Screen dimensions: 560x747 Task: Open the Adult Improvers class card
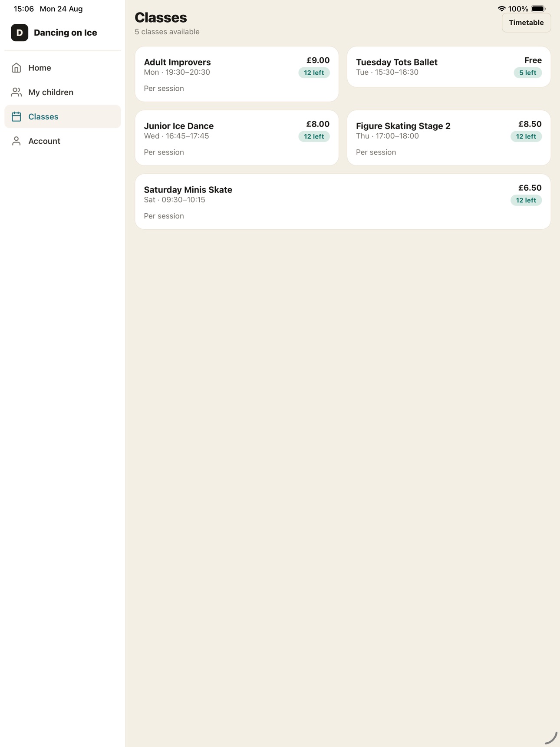point(237,74)
